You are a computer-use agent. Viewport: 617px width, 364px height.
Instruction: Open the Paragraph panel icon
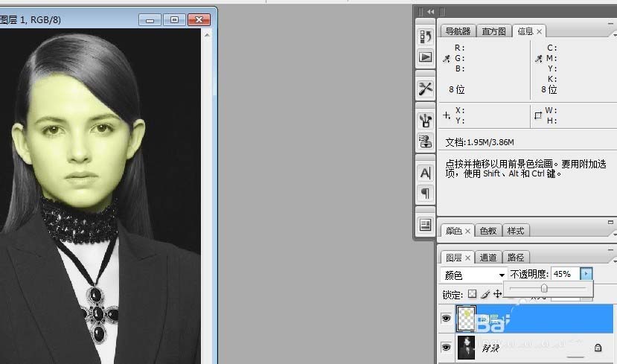coord(426,193)
